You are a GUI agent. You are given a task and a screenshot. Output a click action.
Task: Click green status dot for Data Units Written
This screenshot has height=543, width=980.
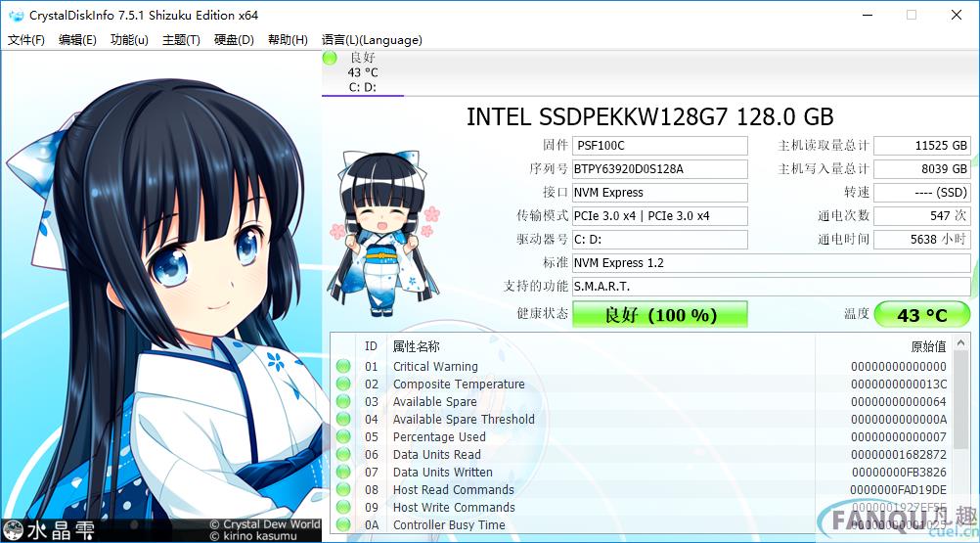[343, 472]
